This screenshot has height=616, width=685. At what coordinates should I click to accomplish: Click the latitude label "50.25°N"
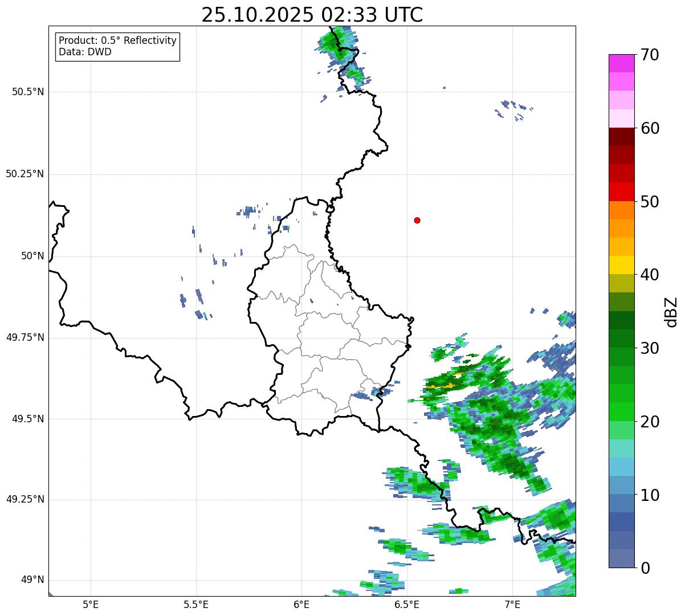click(25, 174)
